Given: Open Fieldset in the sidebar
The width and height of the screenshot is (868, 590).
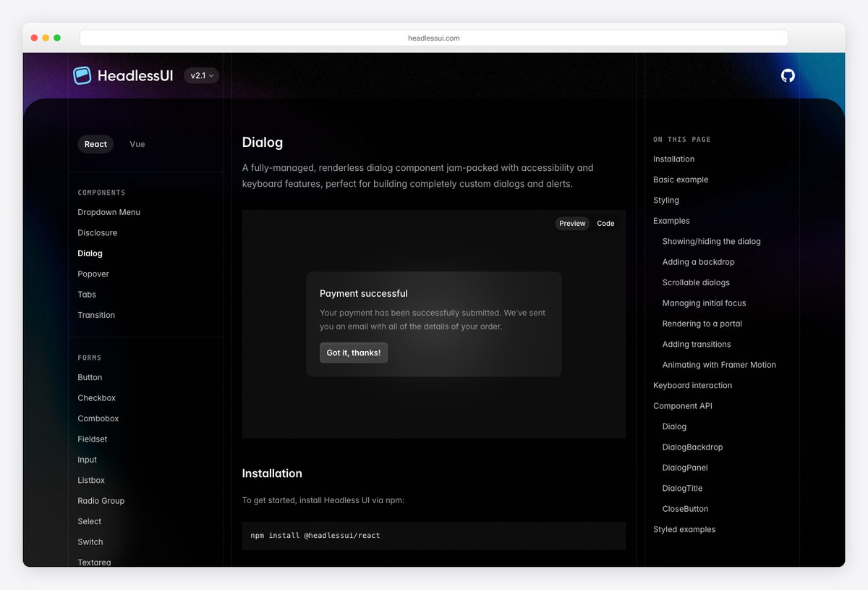Looking at the screenshot, I should coord(93,439).
